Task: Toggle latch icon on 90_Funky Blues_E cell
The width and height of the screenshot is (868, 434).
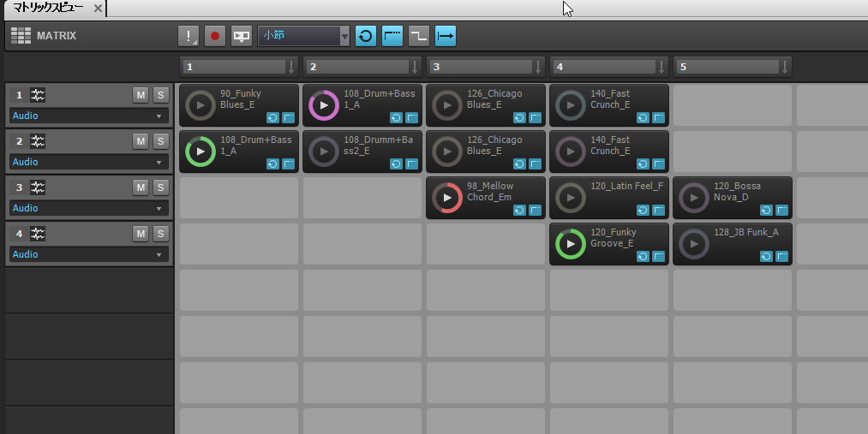Action: point(289,117)
